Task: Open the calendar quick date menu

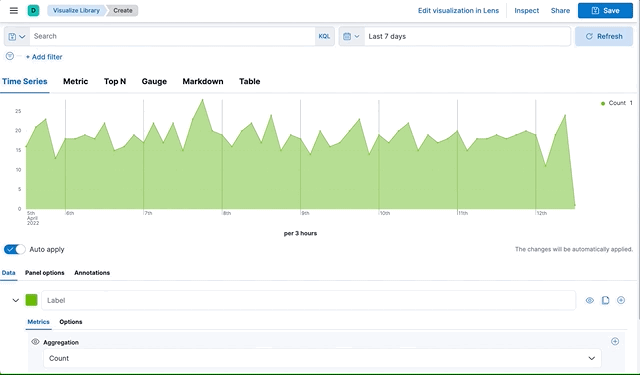Action: 351,36
